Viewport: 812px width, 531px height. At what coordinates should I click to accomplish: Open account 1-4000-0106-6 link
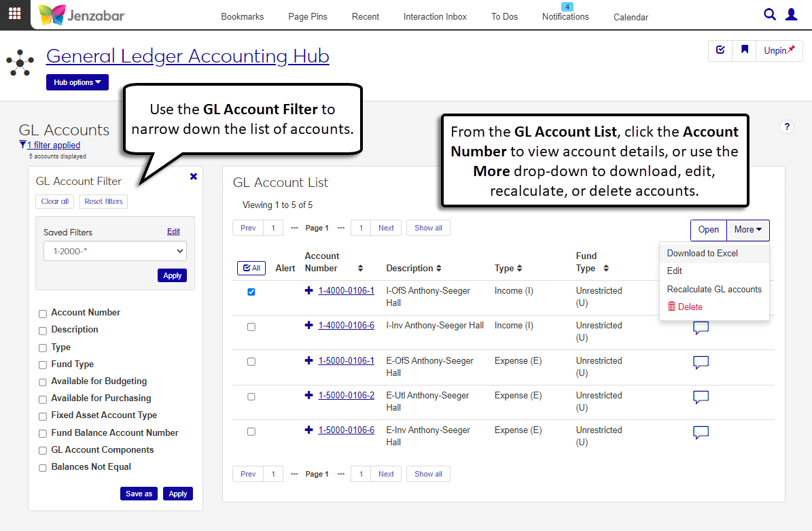(x=346, y=326)
